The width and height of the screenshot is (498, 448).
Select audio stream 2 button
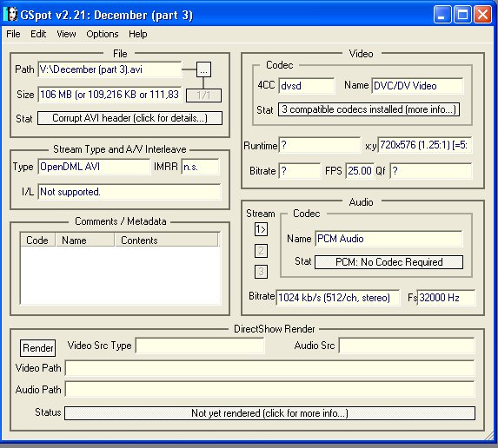(261, 251)
